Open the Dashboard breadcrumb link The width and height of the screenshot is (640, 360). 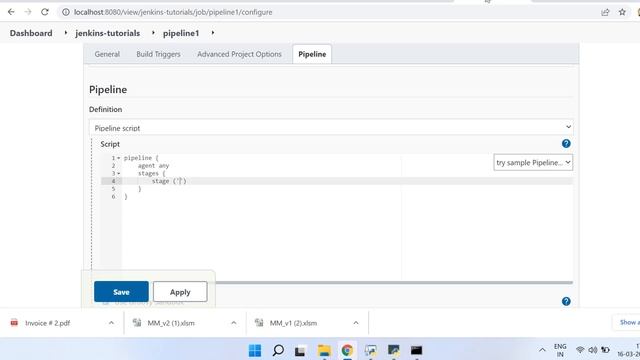click(x=31, y=33)
